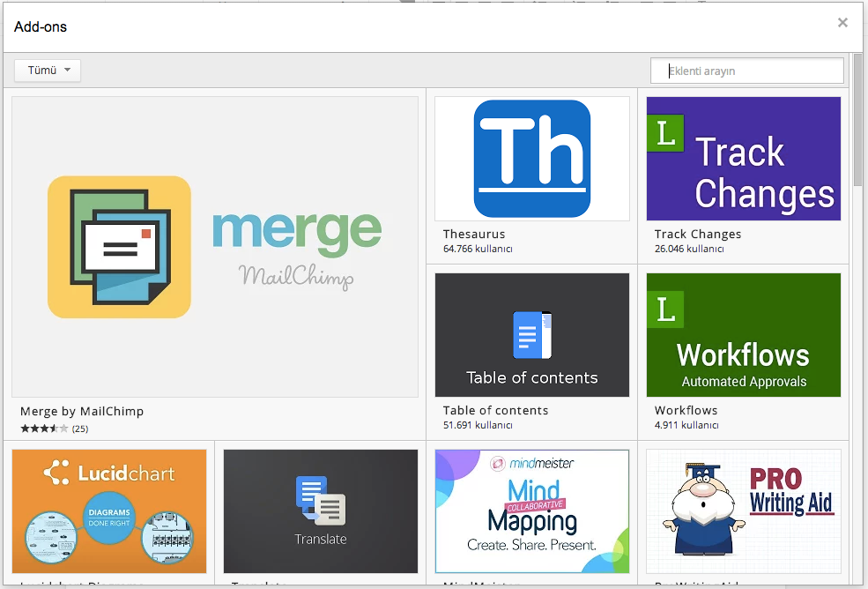The image size is (868, 589).
Task: Click the Track Changes add-on name
Action: pos(698,234)
